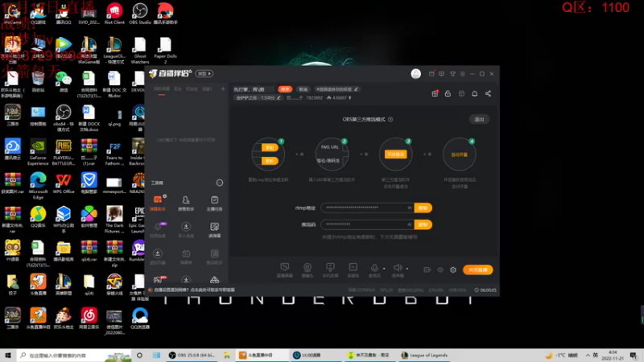The height and width of the screenshot is (362, 644).
Task: Open the hamburger menu in title bar
Action: pos(462,74)
